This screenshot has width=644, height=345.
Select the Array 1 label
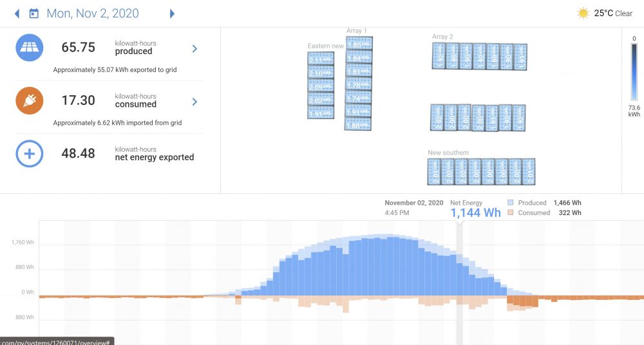coord(357,31)
